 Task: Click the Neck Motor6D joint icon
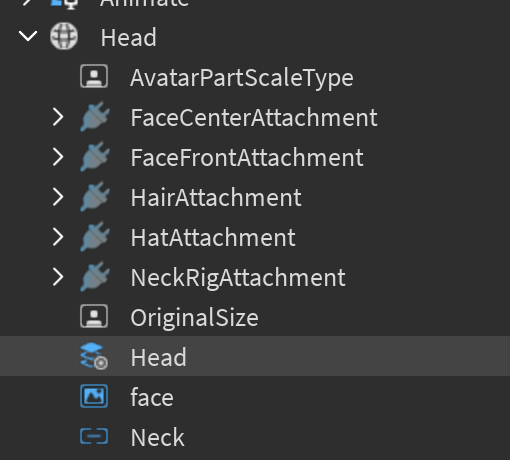click(94, 436)
